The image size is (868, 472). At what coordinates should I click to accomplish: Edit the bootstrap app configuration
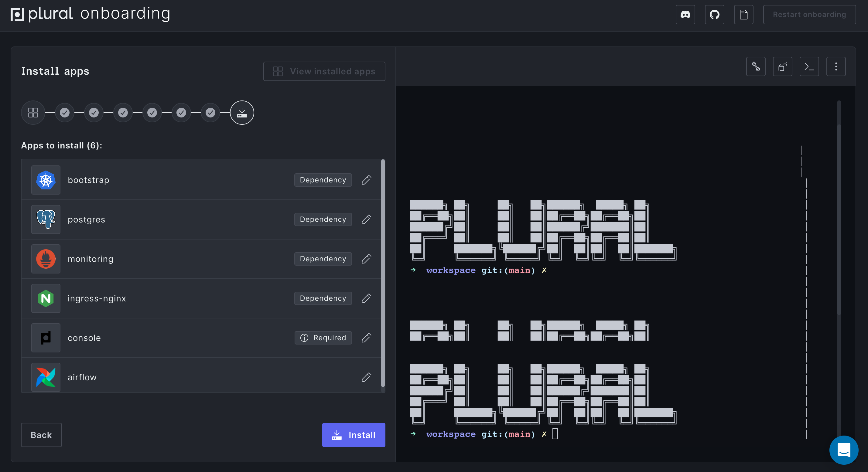click(x=366, y=180)
